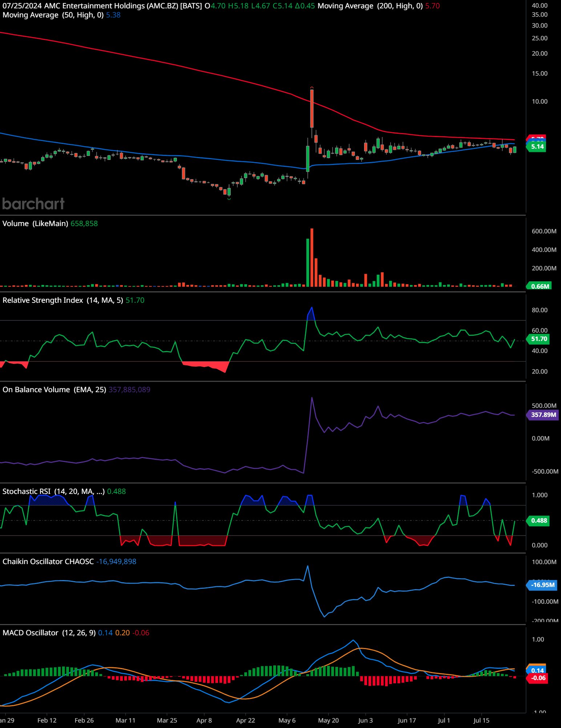Click the Feb 12 date on time axis

coord(47,720)
